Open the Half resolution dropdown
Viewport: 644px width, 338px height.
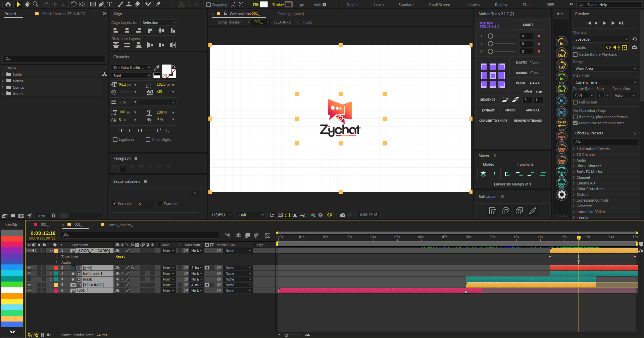(251, 215)
